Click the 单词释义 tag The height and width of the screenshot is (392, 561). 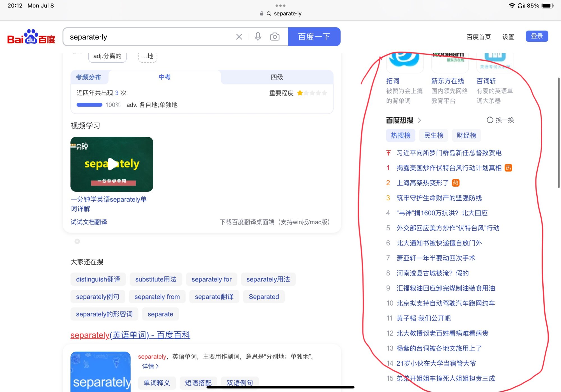point(157,383)
